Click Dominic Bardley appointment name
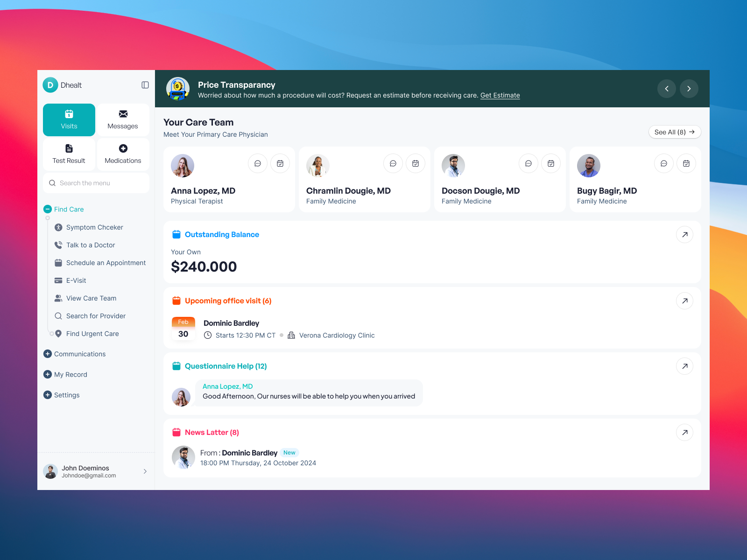The width and height of the screenshot is (747, 560). tap(231, 323)
